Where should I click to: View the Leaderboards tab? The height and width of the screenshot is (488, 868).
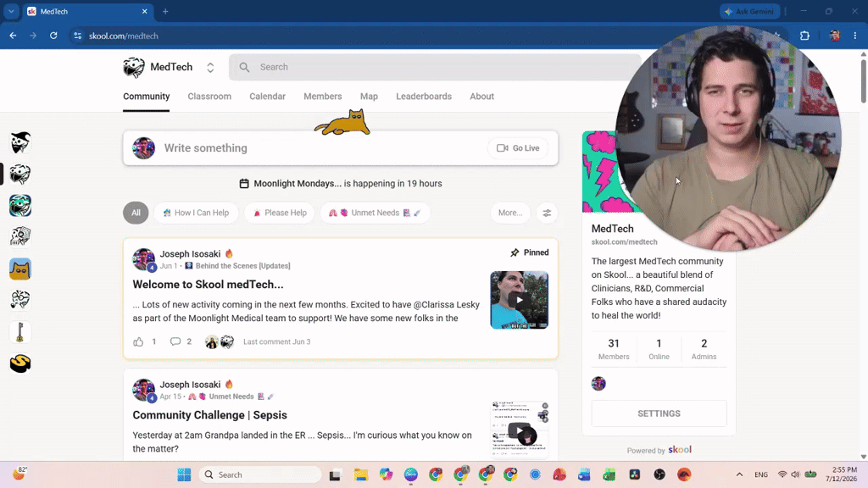pyautogui.click(x=424, y=97)
